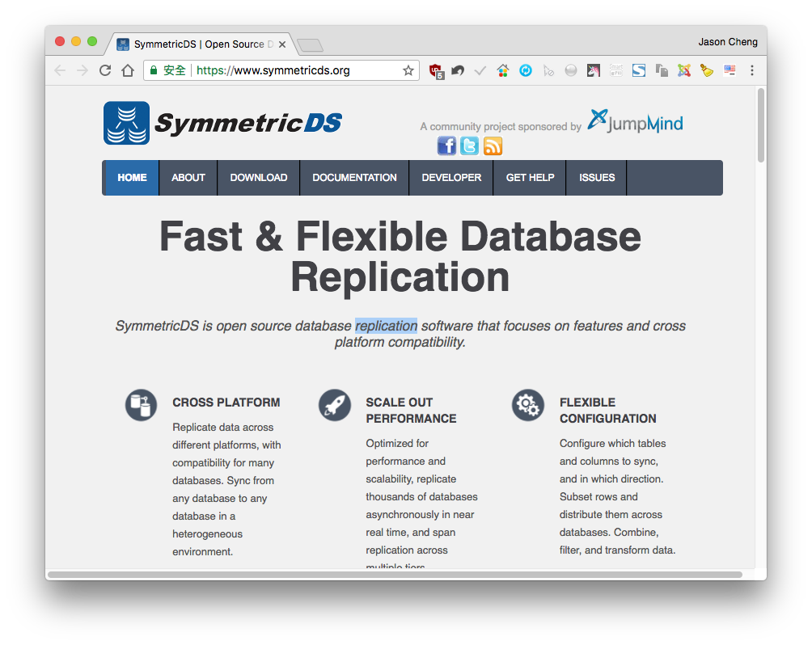
Task: Go to the browser home page
Action: pos(128,70)
